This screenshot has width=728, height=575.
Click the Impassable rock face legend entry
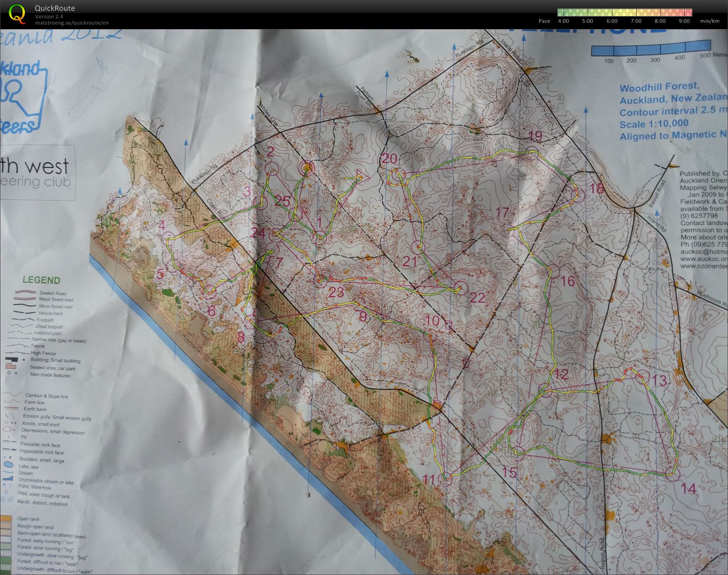coord(42,452)
